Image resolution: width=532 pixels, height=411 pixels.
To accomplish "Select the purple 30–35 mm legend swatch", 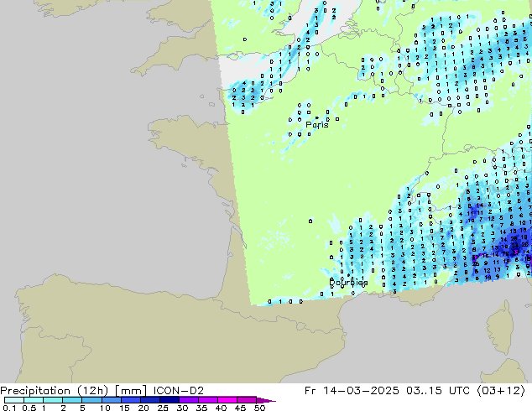I will [189, 400].
